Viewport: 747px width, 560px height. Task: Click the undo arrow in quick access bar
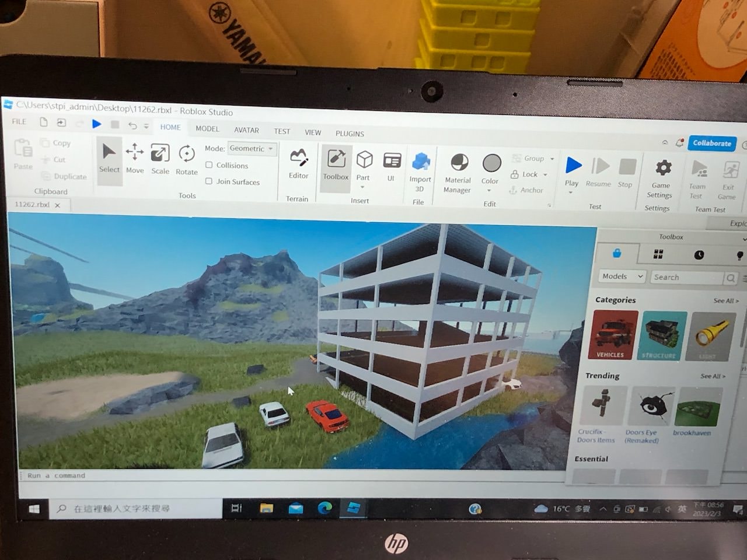[132, 125]
